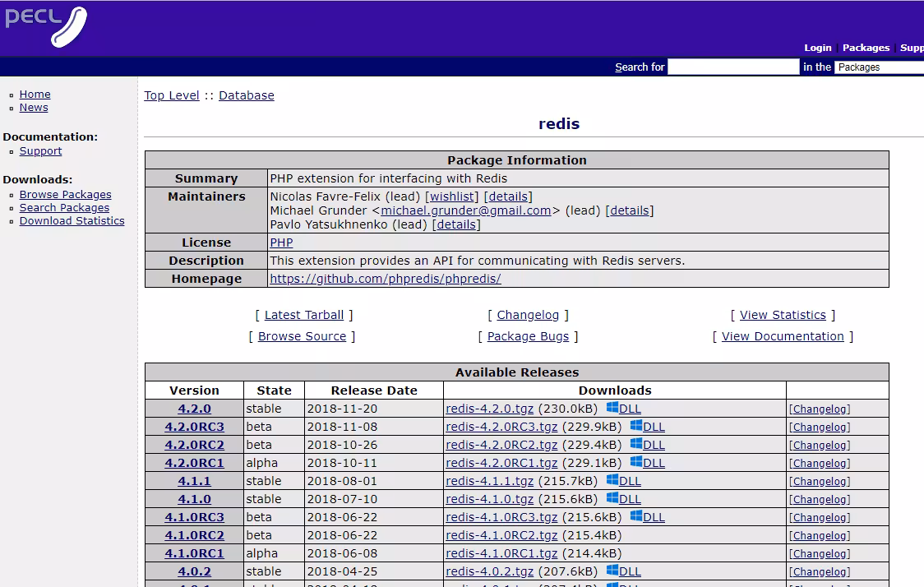Download redis-4.1.0RC3.tgz

point(501,517)
